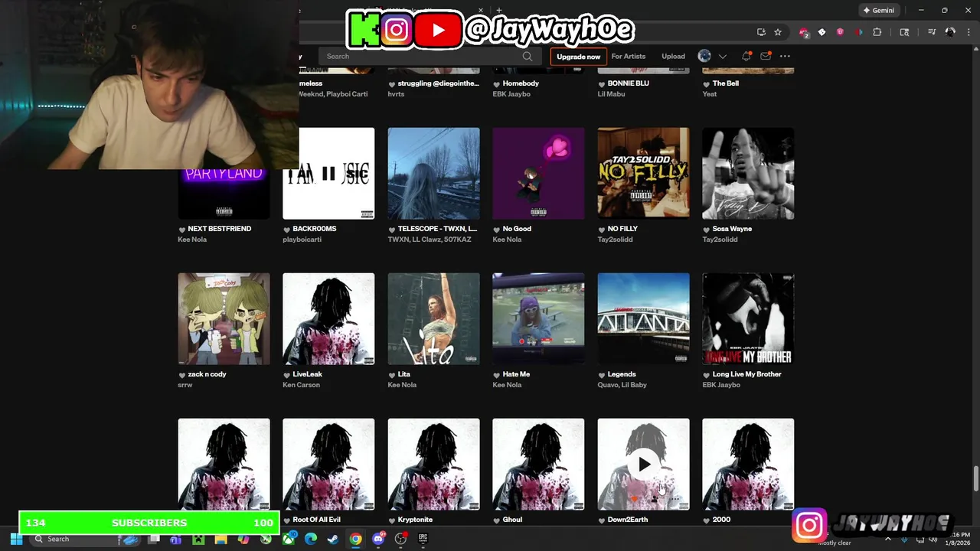Screen dimensions: 980x551
Task: Toggle the heart beside BACKR00MS
Action: (287, 229)
